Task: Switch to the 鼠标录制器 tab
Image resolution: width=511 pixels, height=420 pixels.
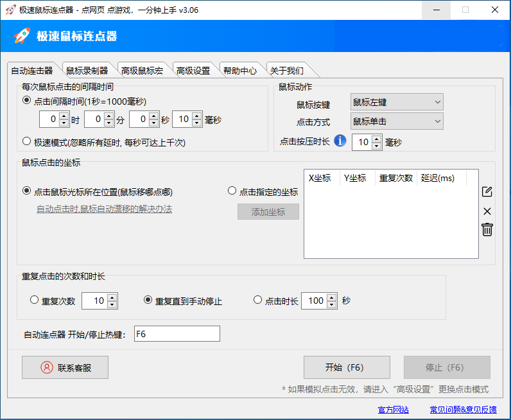Action: (x=87, y=71)
